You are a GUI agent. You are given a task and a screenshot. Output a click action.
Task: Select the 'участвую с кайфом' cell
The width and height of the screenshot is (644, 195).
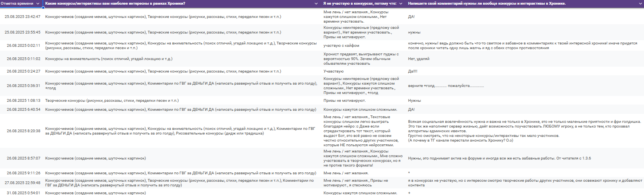click(x=341, y=46)
